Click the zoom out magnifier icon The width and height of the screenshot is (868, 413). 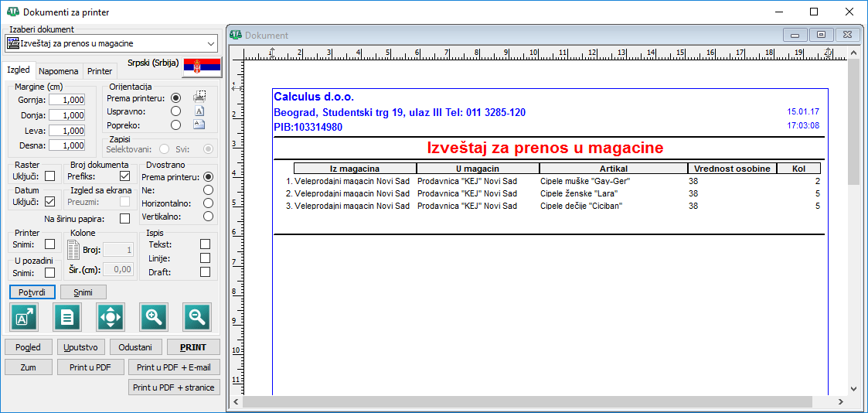point(197,316)
